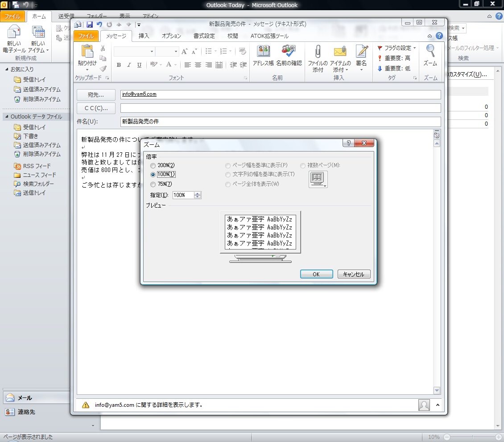Screen dimensions: 504x442
Task: Click Attach File (ファイルの添付) paperclip
Action: 318,59
